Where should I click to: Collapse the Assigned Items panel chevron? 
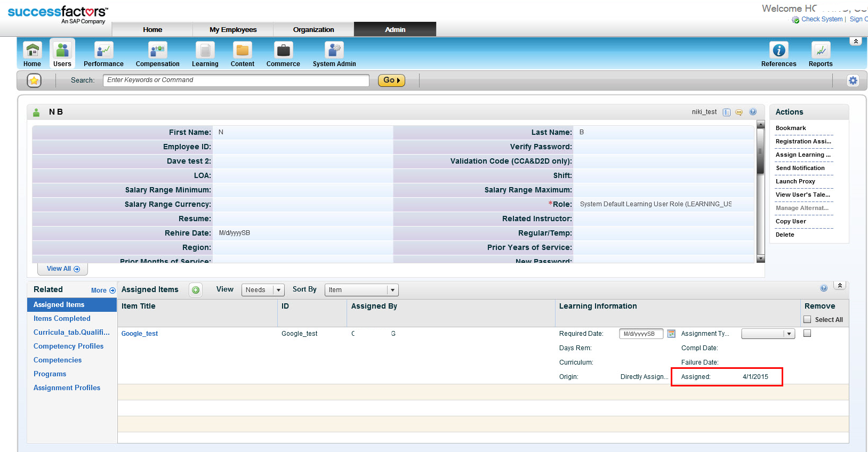840,286
